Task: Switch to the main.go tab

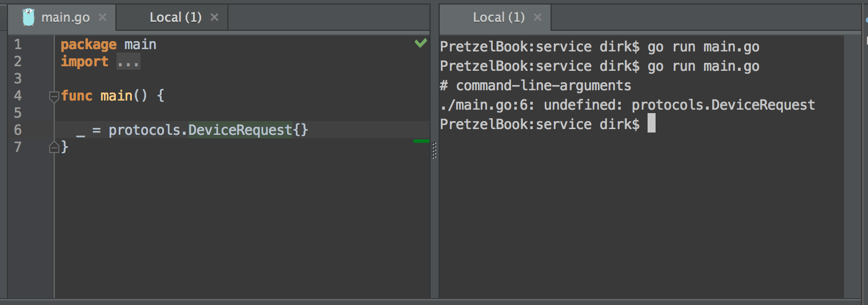Action: pos(65,17)
